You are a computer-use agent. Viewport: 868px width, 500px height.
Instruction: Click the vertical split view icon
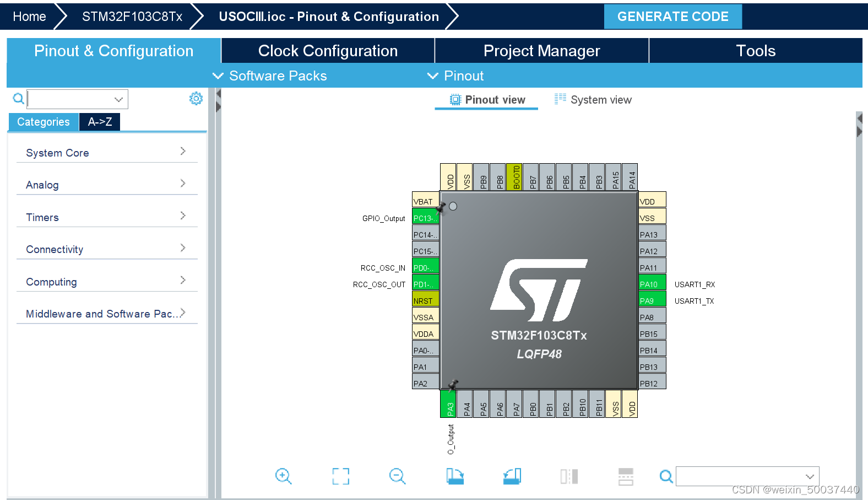pos(569,476)
